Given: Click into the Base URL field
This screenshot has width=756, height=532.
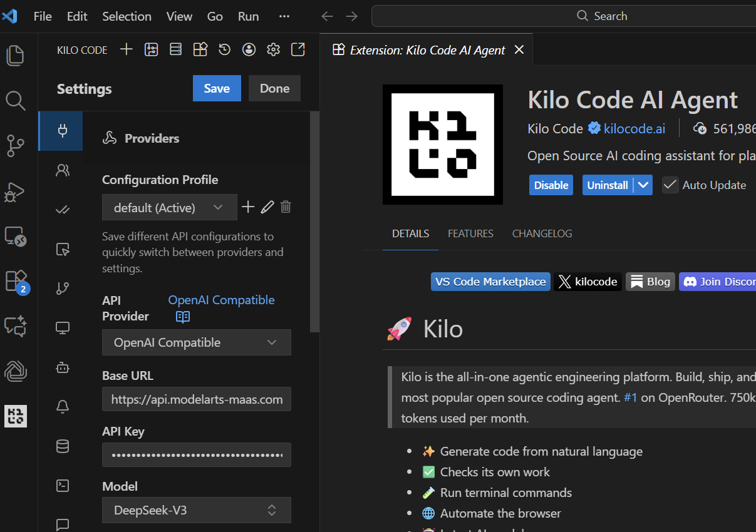Looking at the screenshot, I should pyautogui.click(x=196, y=399).
